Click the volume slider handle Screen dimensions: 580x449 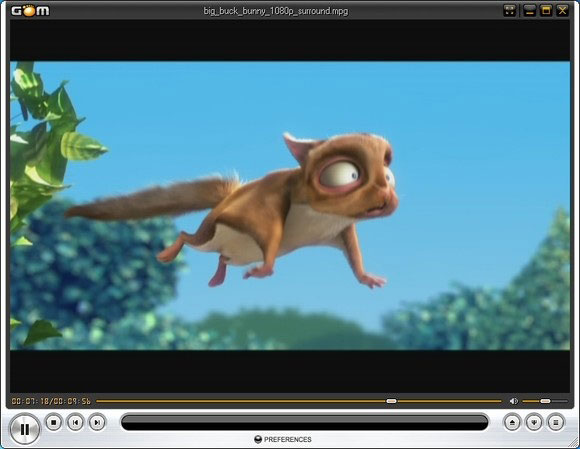[545, 401]
